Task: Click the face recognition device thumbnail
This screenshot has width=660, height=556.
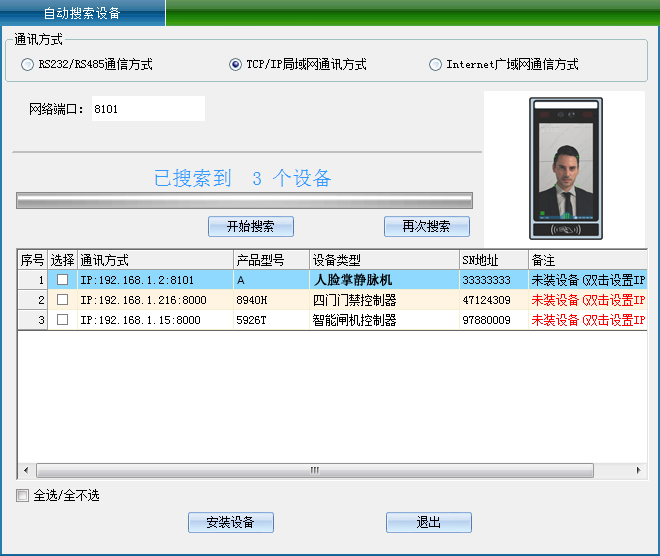Action: pos(566,168)
